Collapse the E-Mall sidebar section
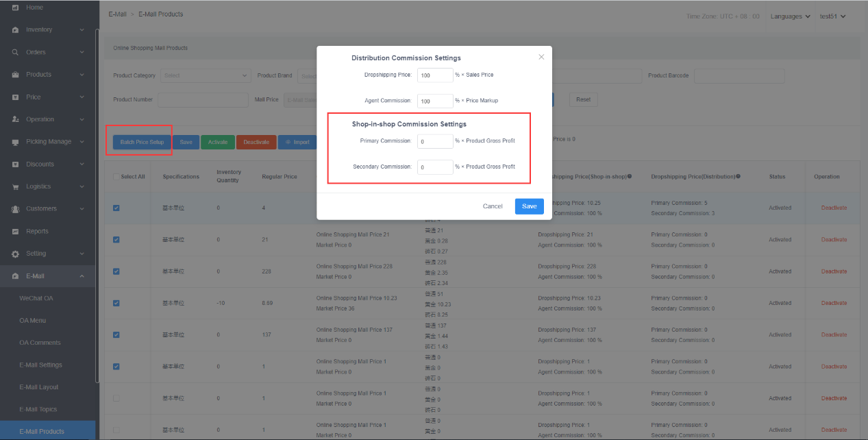This screenshot has height=440, width=868. [x=82, y=276]
